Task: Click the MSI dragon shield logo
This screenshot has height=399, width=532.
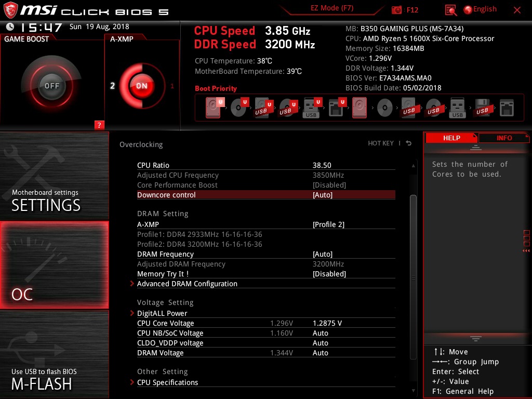Action: [x=10, y=10]
